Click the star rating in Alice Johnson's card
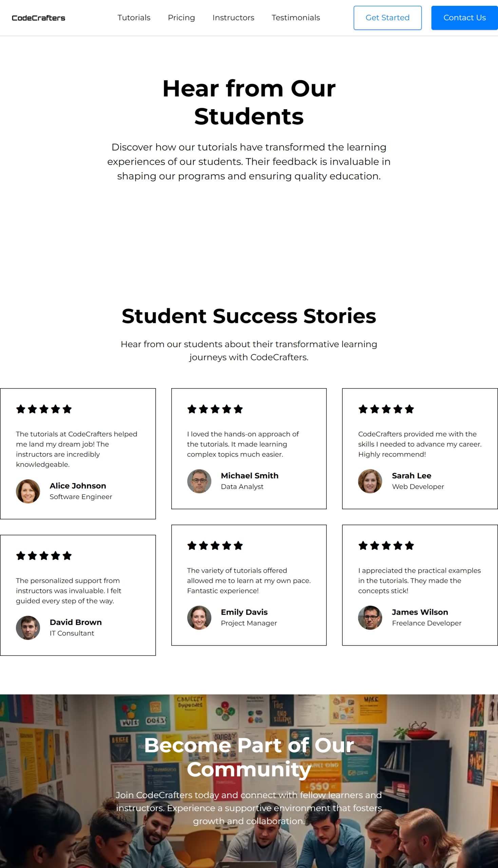 (44, 409)
